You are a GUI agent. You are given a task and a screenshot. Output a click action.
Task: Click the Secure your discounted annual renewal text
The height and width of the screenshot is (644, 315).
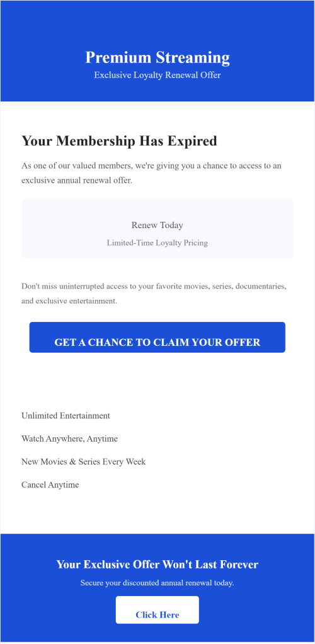click(x=157, y=583)
